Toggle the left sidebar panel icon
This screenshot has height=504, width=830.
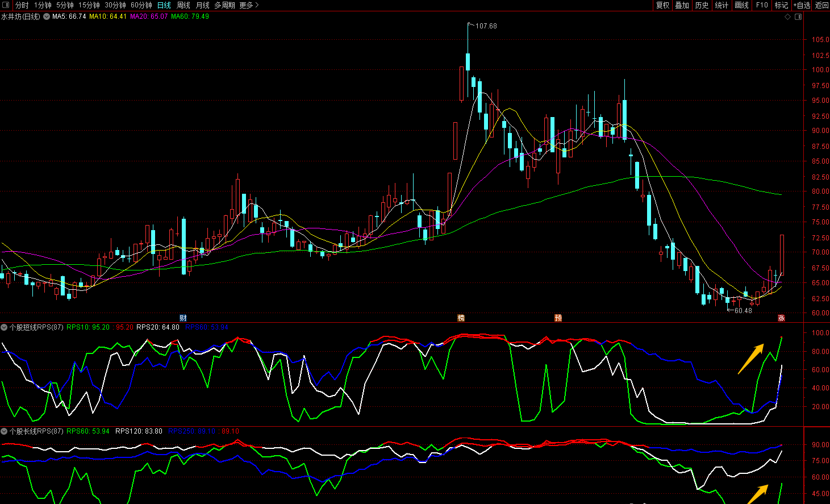point(6,5)
